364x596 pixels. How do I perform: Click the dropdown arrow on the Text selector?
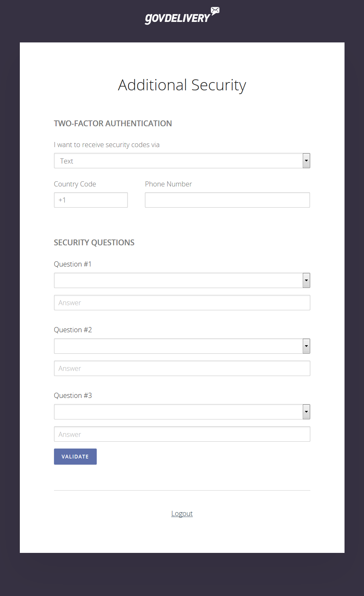point(306,160)
